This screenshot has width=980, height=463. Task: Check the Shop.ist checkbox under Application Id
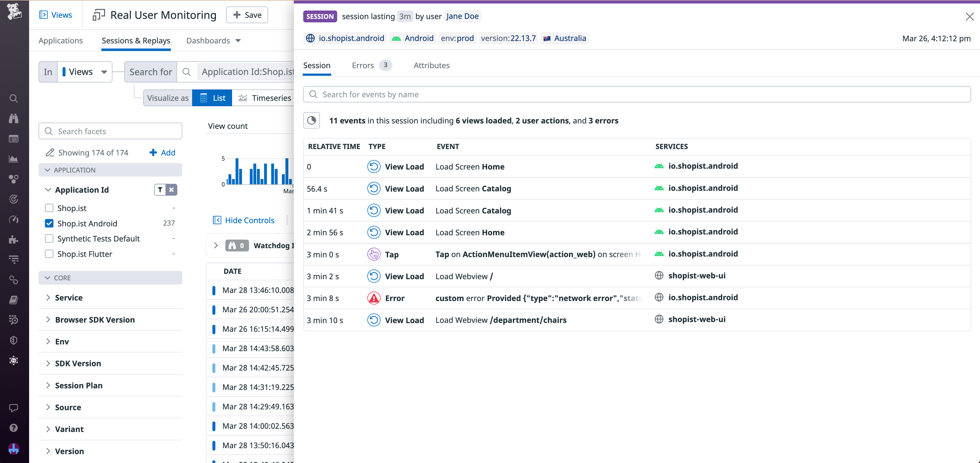(49, 208)
